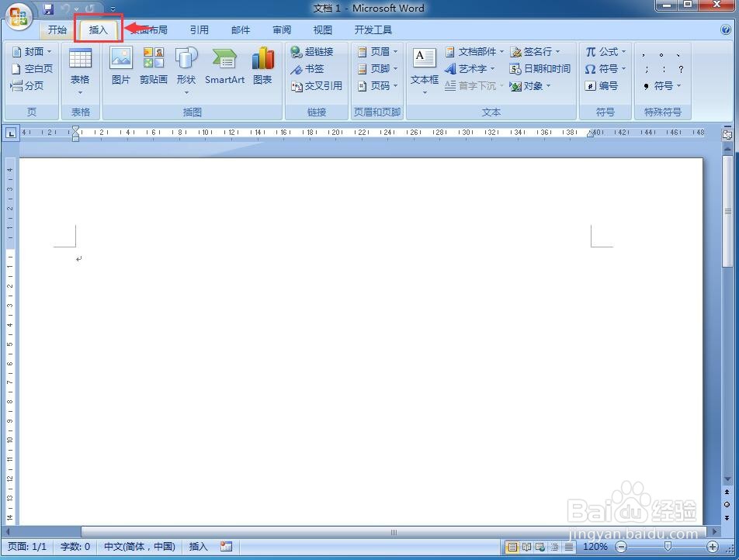Click the horizontal scrollbar thumb
The height and width of the screenshot is (560, 739).
pyautogui.click(x=394, y=532)
